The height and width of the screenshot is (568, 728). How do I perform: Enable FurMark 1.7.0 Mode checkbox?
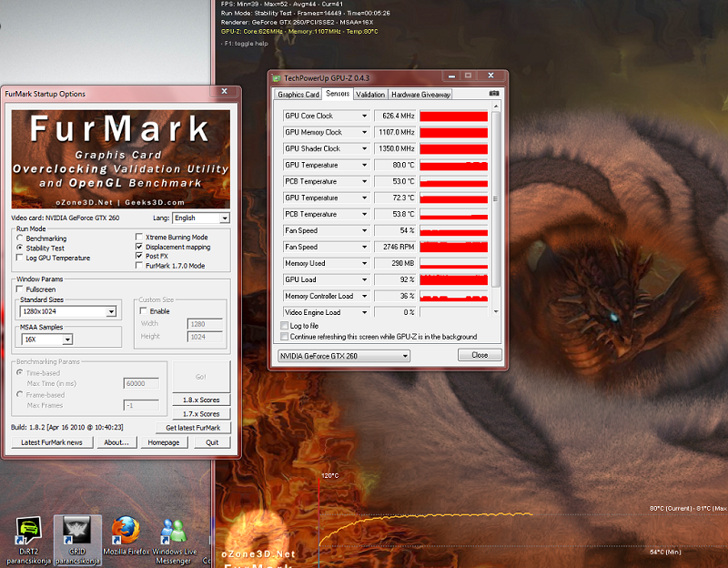coord(139,265)
